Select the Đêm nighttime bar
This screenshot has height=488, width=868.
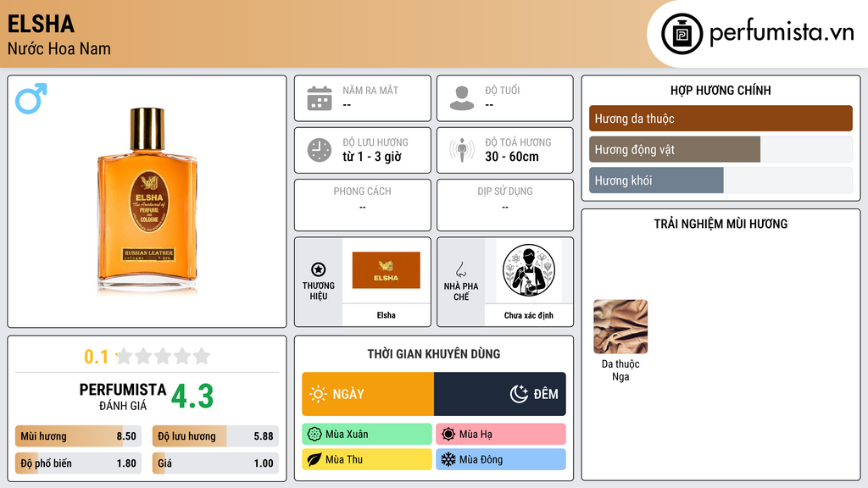[500, 394]
